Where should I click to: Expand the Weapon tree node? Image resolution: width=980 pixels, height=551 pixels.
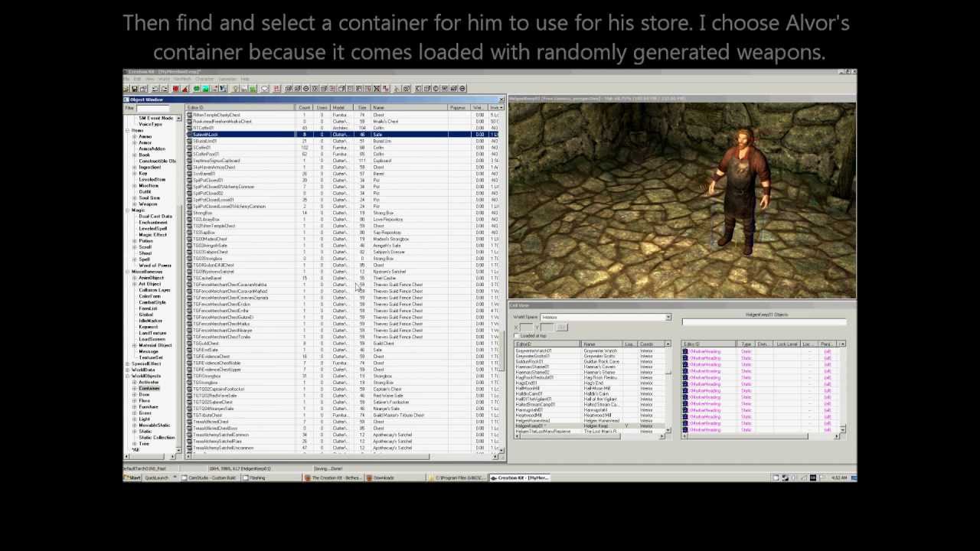click(x=135, y=204)
